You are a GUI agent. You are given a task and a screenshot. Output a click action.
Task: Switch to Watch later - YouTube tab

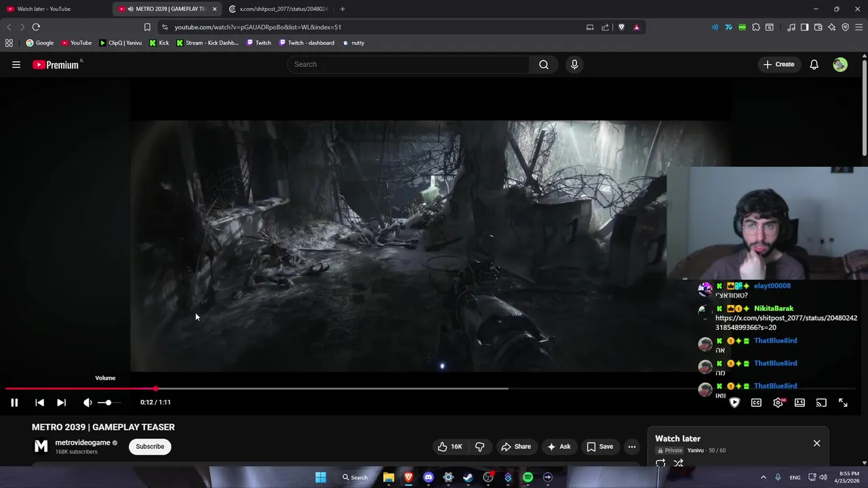[x=56, y=9]
